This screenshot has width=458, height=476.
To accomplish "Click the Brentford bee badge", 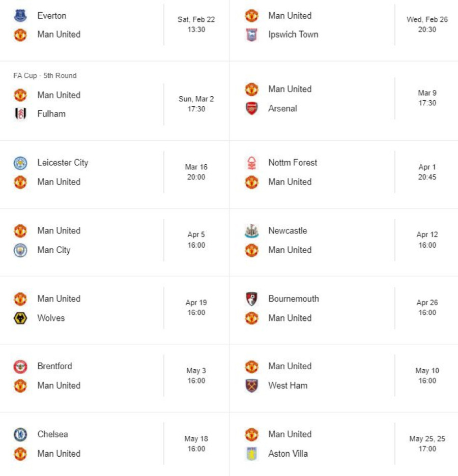I will (x=20, y=366).
